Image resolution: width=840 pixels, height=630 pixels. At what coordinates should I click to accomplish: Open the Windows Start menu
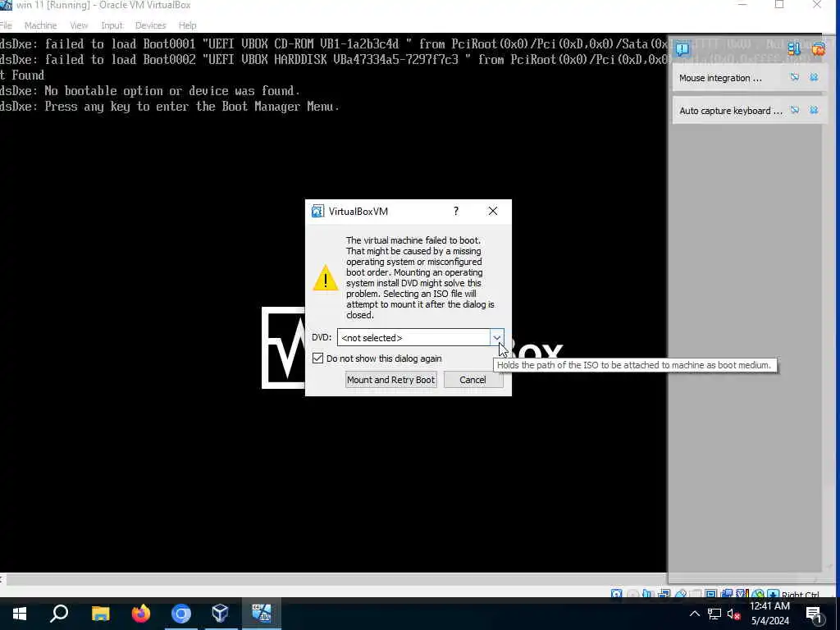click(20, 614)
